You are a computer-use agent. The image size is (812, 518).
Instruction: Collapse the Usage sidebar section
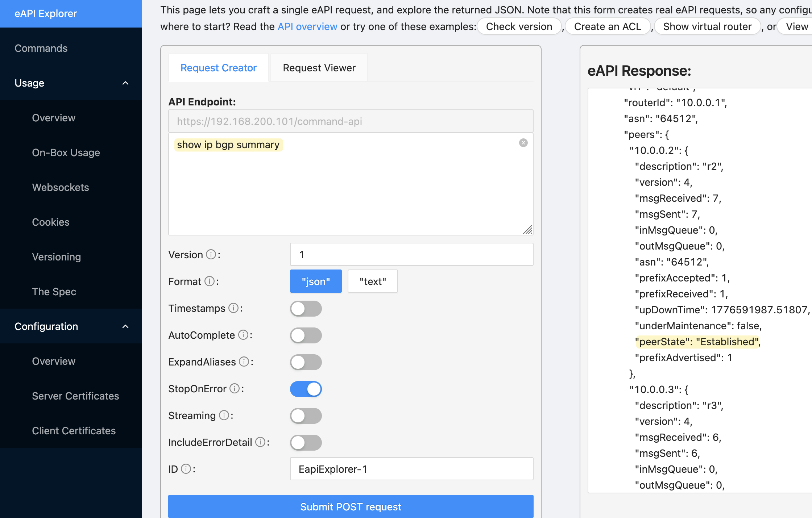coord(125,83)
